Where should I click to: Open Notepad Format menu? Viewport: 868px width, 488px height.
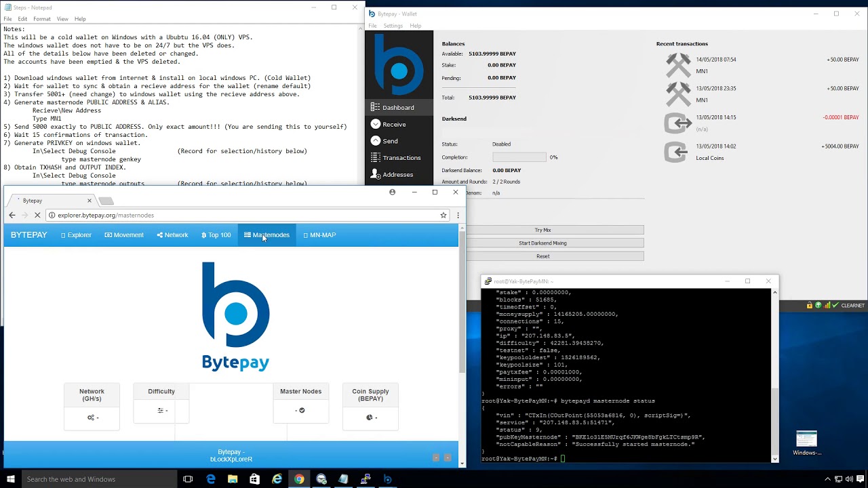click(x=42, y=19)
